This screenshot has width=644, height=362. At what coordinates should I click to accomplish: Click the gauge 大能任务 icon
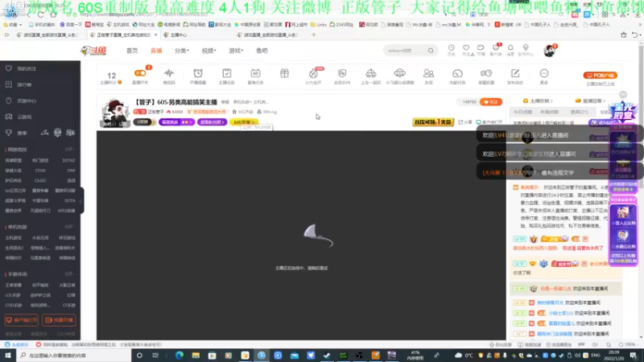tap(457, 73)
